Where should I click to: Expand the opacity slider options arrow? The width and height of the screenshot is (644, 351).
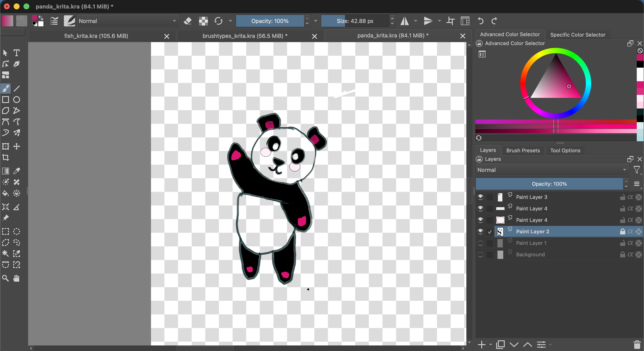315,21
